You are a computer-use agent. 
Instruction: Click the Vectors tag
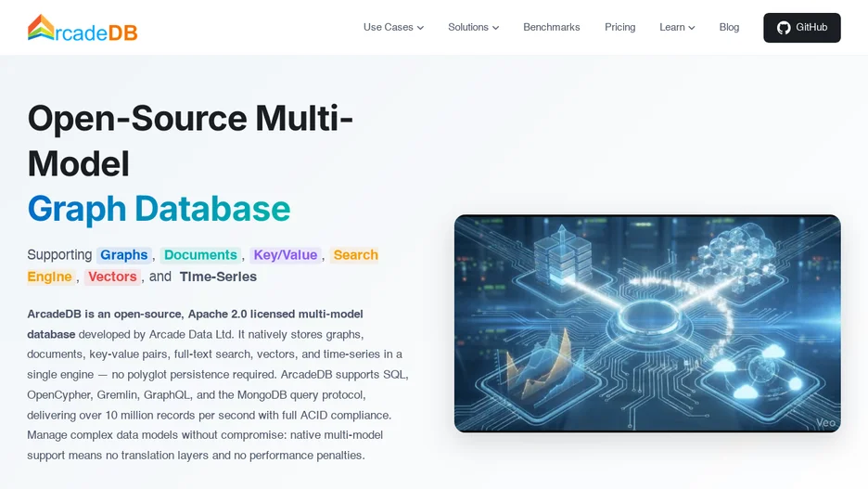pyautogui.click(x=112, y=277)
